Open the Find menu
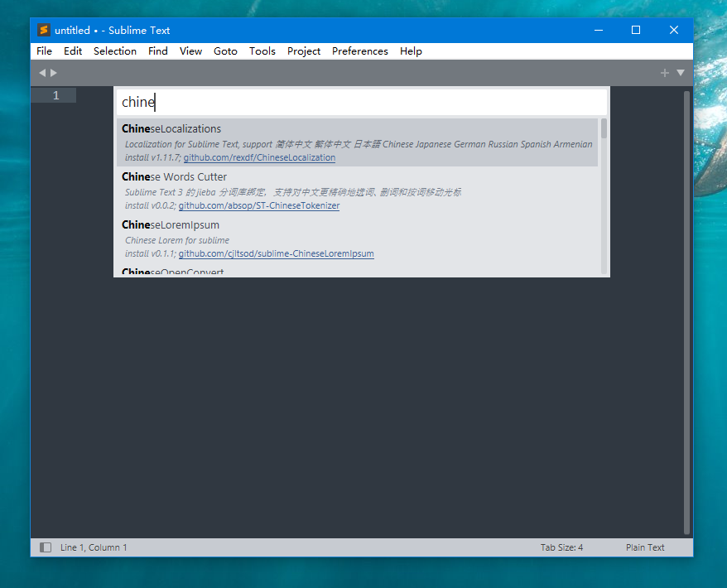 coord(158,51)
